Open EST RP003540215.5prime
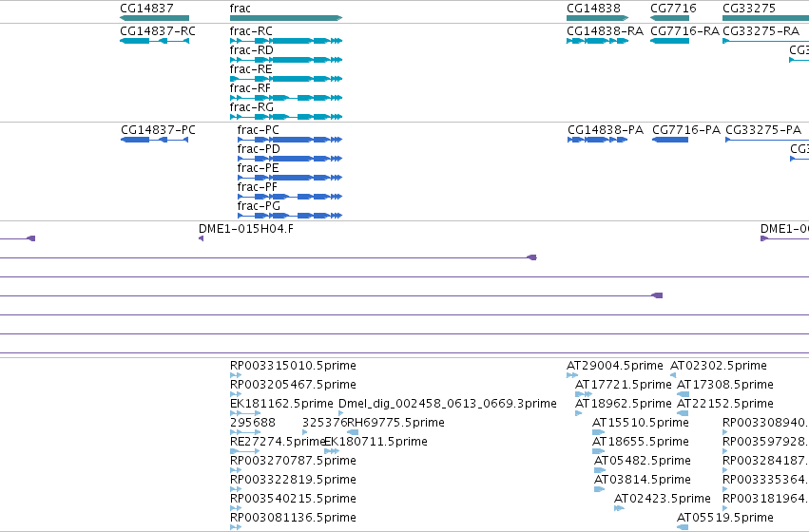Viewport: 809px width, 532px height. click(x=236, y=509)
